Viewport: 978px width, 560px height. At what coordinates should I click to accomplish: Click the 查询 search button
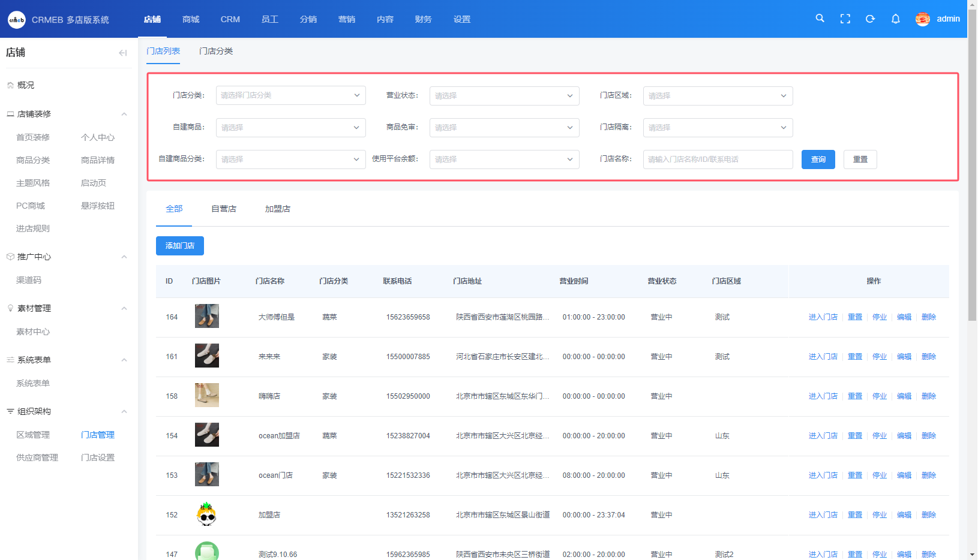818,159
